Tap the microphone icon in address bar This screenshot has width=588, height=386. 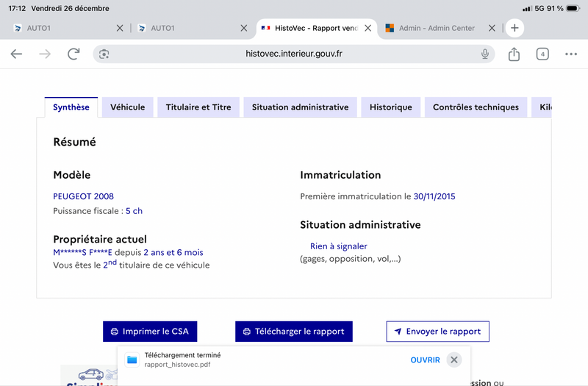point(485,54)
